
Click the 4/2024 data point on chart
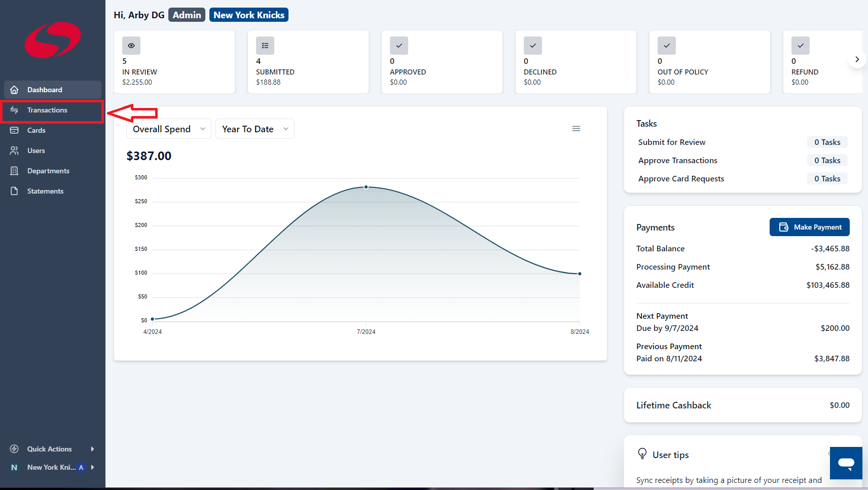152,319
